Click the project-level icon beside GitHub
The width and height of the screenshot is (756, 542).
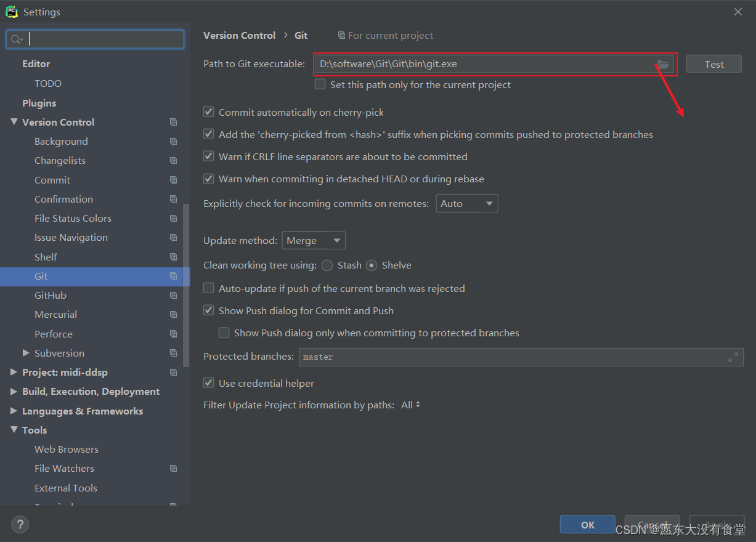click(173, 295)
